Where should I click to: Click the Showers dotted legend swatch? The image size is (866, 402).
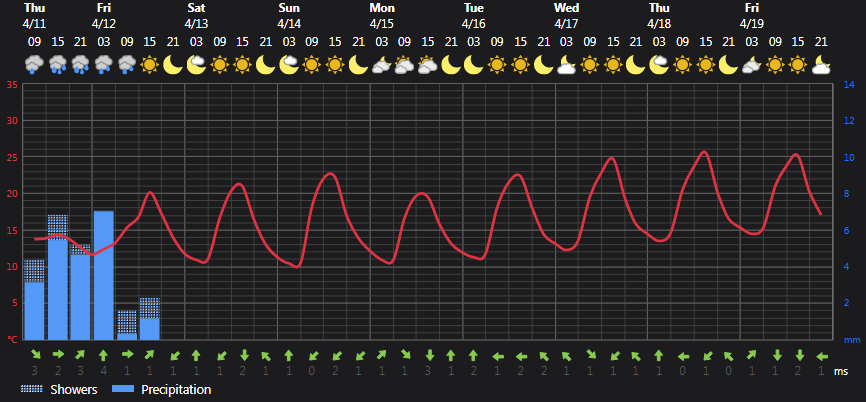33,390
